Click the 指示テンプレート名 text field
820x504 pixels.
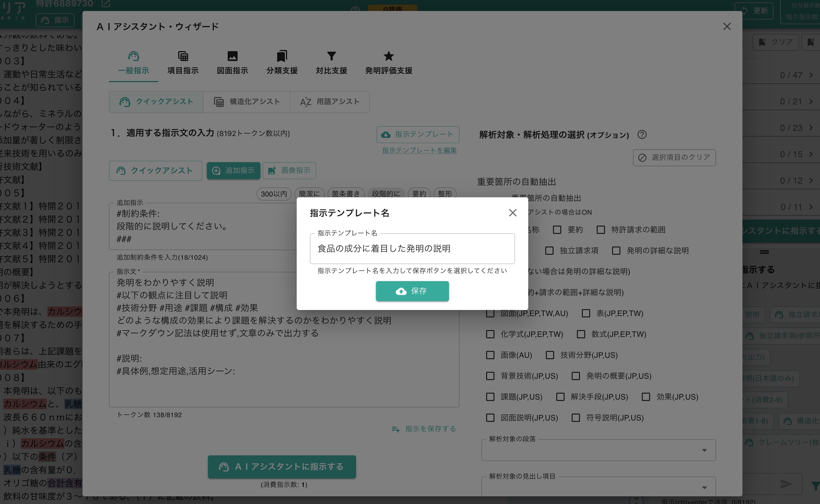pos(412,249)
